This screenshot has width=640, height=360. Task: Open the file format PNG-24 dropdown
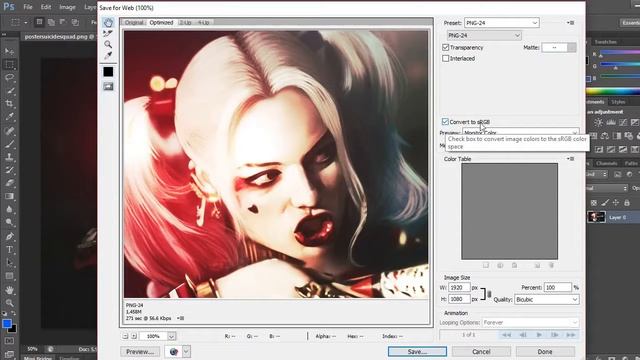tap(484, 36)
